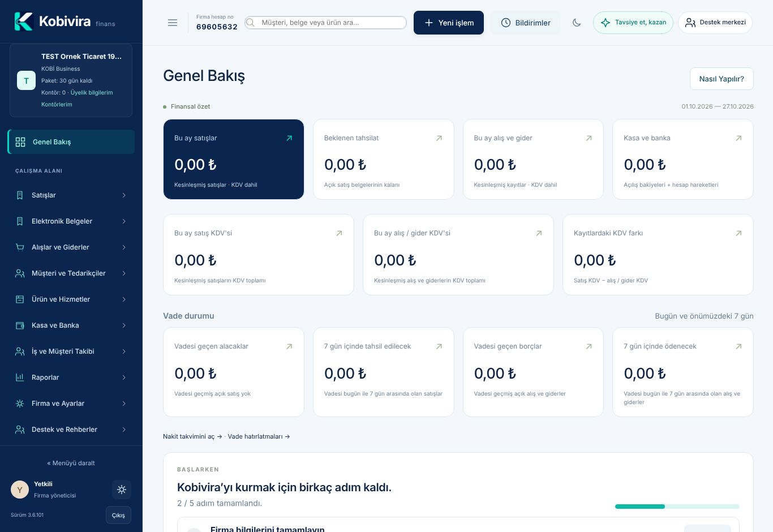The height and width of the screenshot is (532, 773).
Task: Expand the Elektronik Belgeler section
Action: 71,221
